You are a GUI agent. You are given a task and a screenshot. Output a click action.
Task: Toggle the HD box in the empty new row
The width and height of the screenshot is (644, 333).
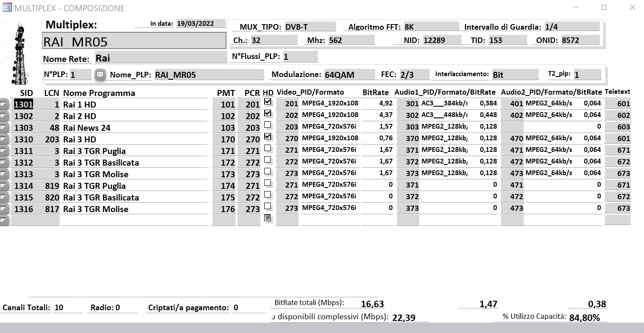[268, 218]
